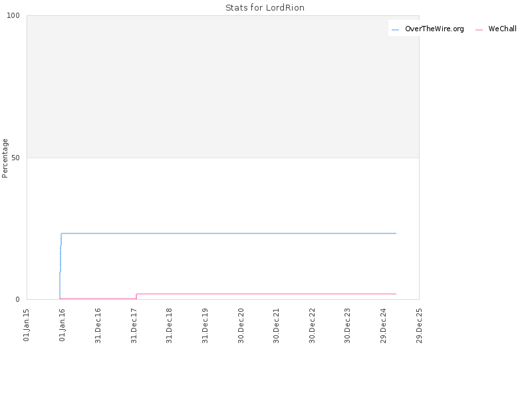The image size is (532, 399).
Task: Select the 30.Dec.20 x-axis label
Action: point(241,326)
